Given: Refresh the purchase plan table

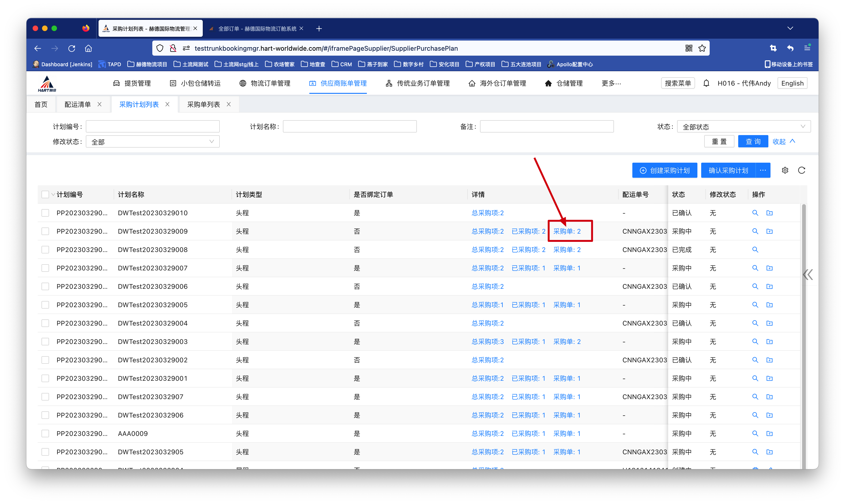Looking at the screenshot, I should click(x=802, y=170).
